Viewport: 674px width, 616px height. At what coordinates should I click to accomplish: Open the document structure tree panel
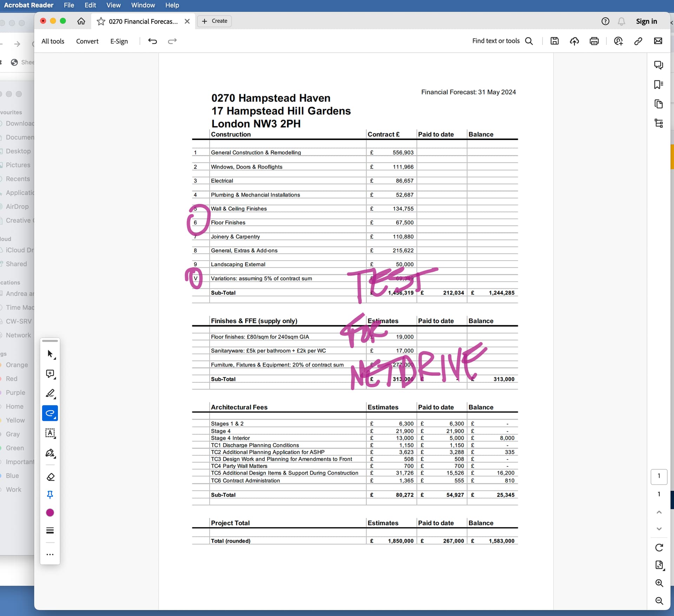click(x=659, y=123)
